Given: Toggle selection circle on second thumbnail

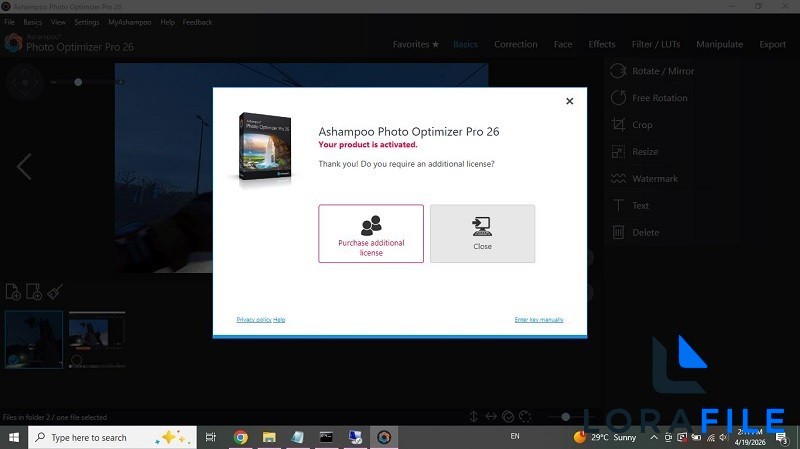Looking at the screenshot, I should click(x=77, y=360).
